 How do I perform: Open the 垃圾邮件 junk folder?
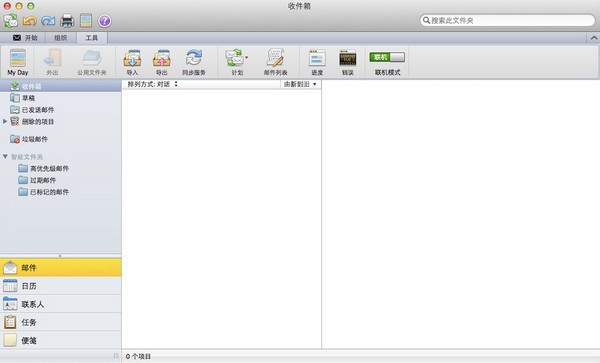[60, 139]
